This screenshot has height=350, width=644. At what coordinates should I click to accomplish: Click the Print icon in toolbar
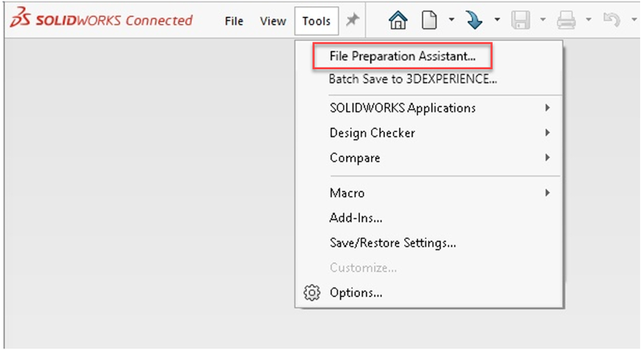(x=567, y=21)
